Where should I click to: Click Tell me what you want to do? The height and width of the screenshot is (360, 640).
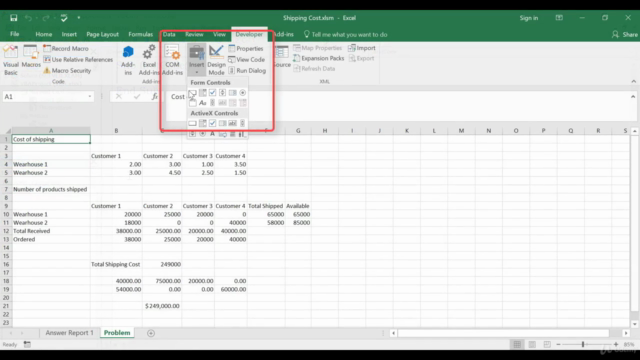pos(345,35)
